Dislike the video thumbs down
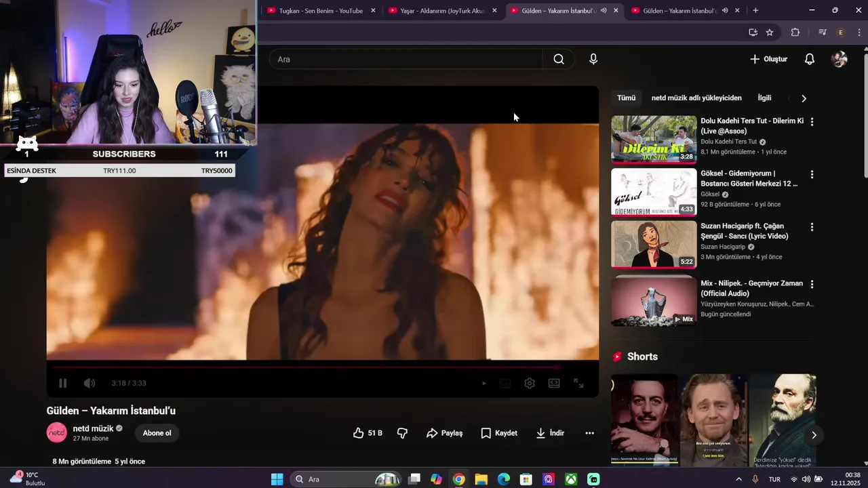Image resolution: width=868 pixels, height=488 pixels. click(x=402, y=433)
